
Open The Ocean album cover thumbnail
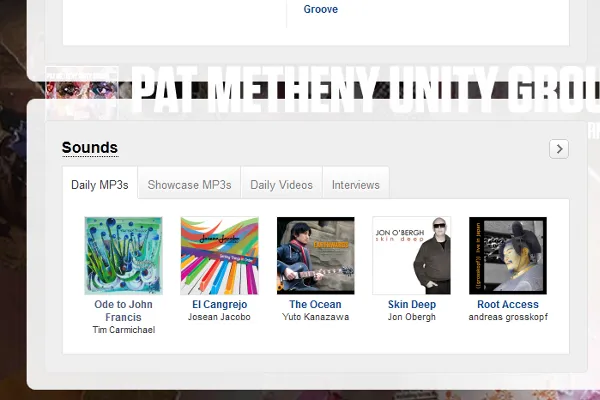(316, 255)
